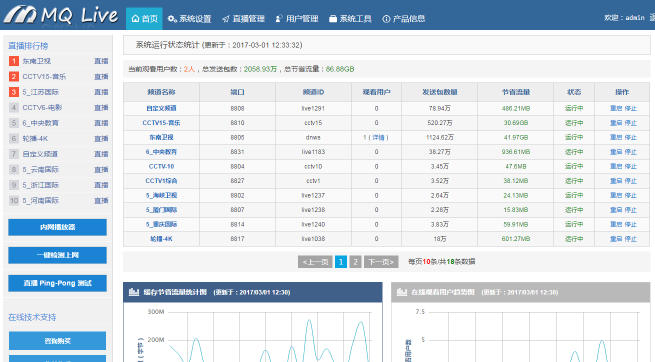Click 直播 link beside 5_江苏国际 in ranking
The image size is (655, 362).
101,92
